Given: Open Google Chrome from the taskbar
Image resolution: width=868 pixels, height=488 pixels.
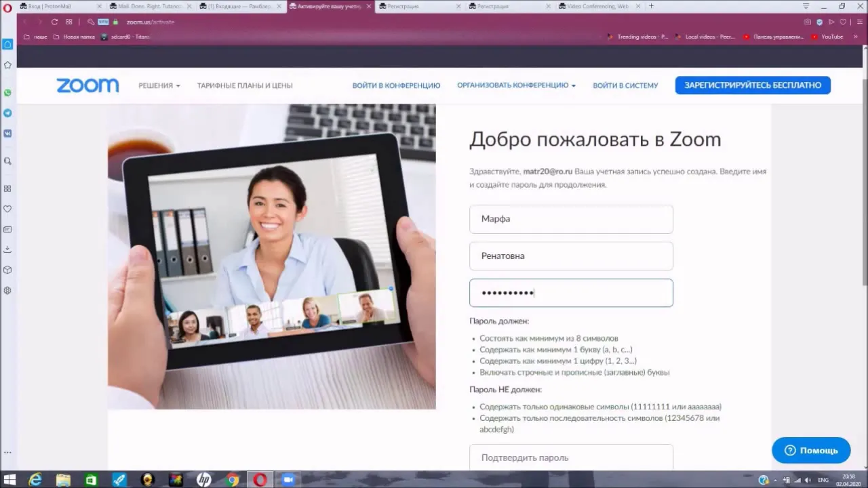Looking at the screenshot, I should tap(232, 480).
